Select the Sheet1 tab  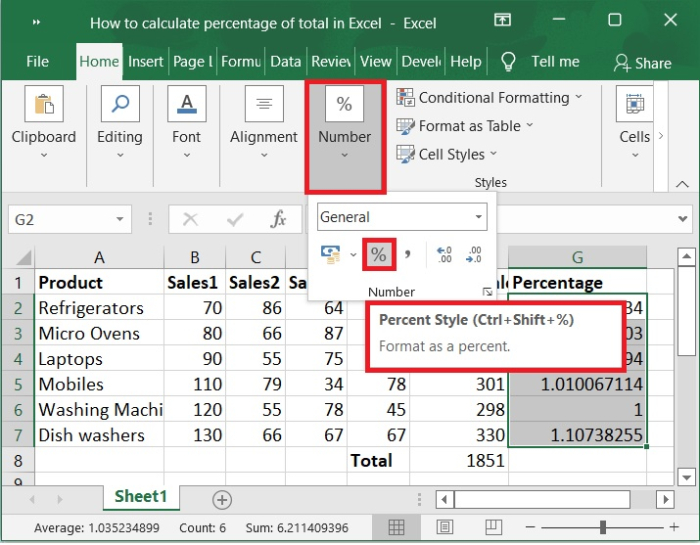tap(141, 496)
